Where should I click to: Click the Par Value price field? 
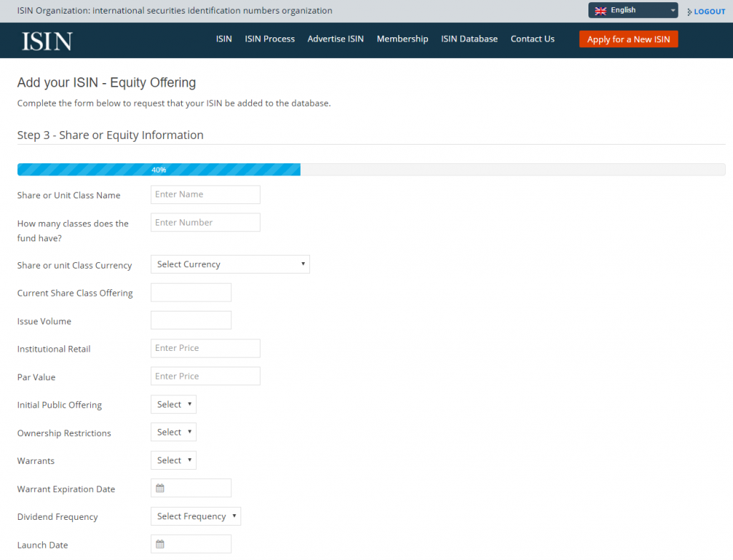205,376
